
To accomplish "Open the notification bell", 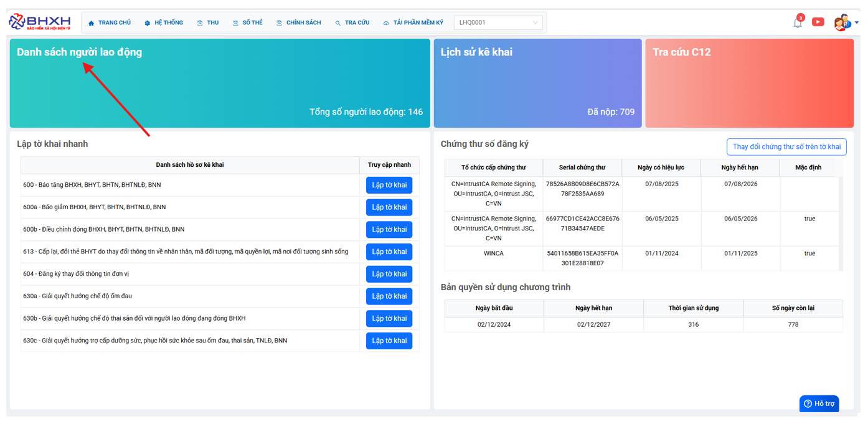I will click(798, 23).
